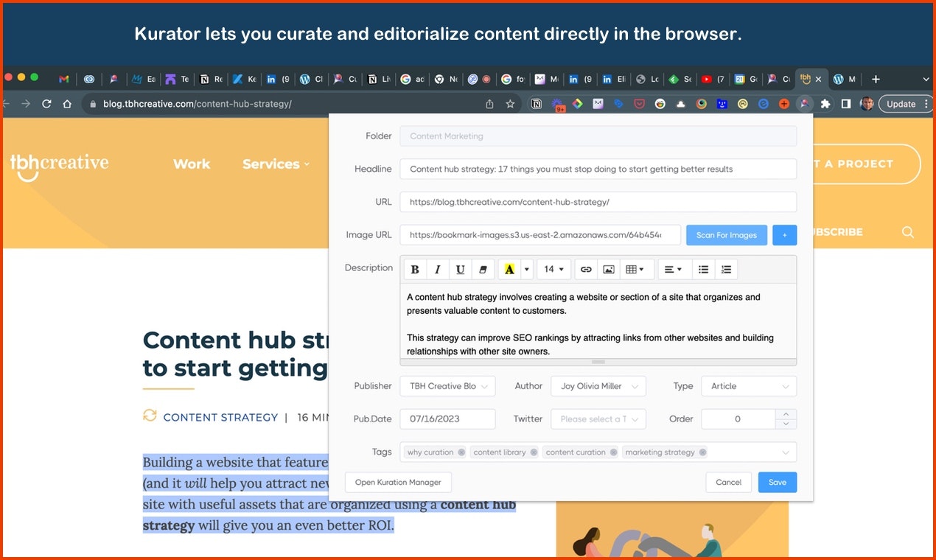Remove the 'content curation' tag

(613, 452)
